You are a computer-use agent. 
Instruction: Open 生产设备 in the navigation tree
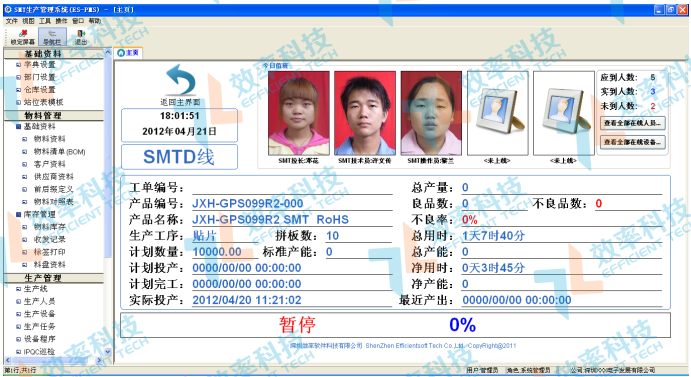(x=40, y=314)
